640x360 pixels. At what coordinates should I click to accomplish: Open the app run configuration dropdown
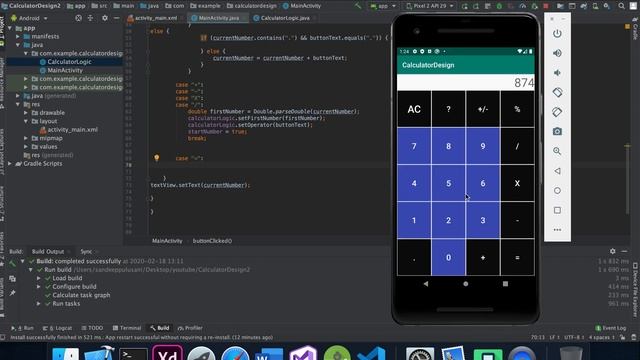click(383, 6)
